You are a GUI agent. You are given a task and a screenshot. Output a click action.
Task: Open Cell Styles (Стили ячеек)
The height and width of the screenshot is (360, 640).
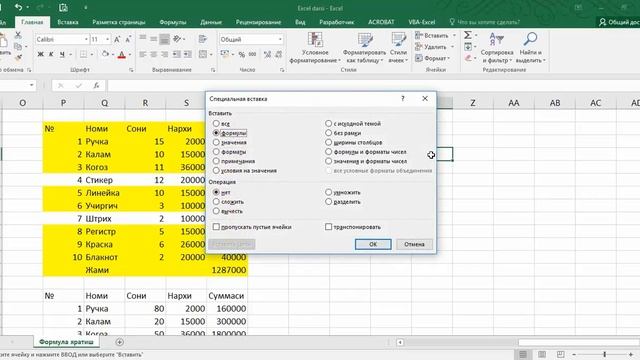click(398, 48)
